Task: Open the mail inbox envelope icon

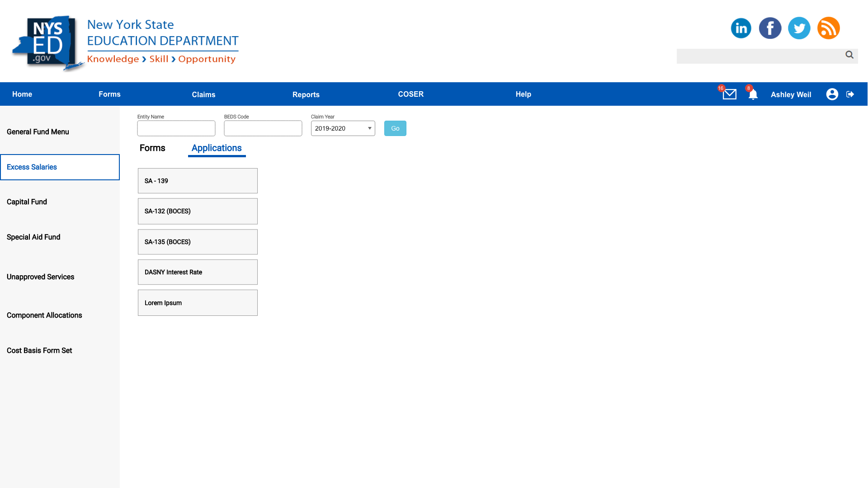Action: [x=729, y=94]
